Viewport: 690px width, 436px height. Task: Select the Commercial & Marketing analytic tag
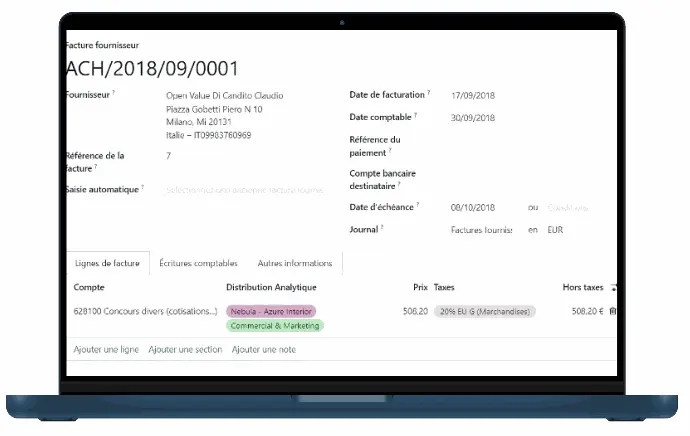pos(274,326)
